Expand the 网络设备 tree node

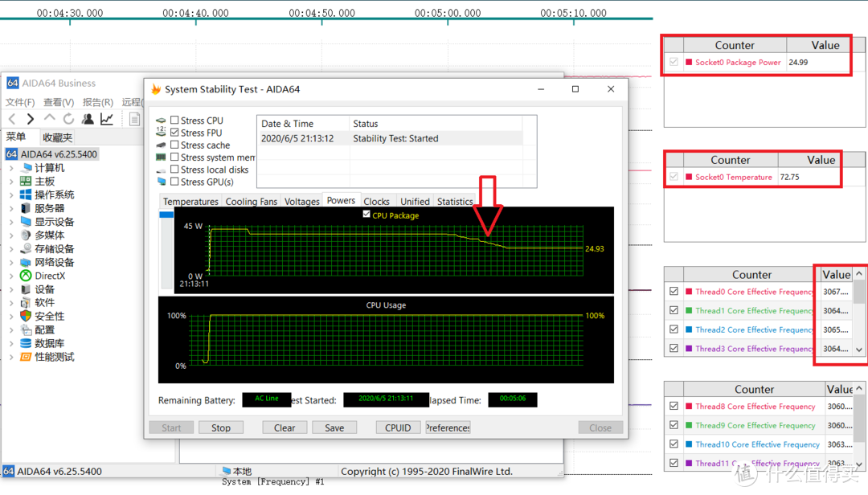(11, 263)
